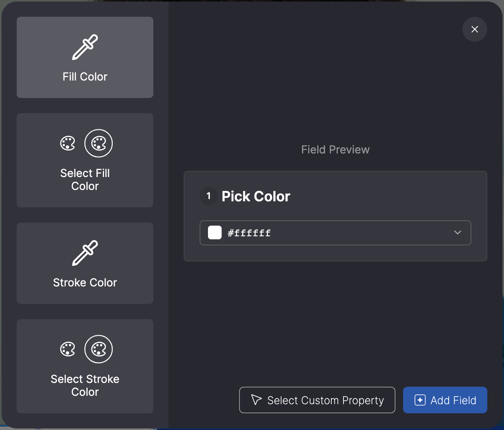This screenshot has width=504, height=430.
Task: Click the Pick Color field title
Action: (x=256, y=196)
